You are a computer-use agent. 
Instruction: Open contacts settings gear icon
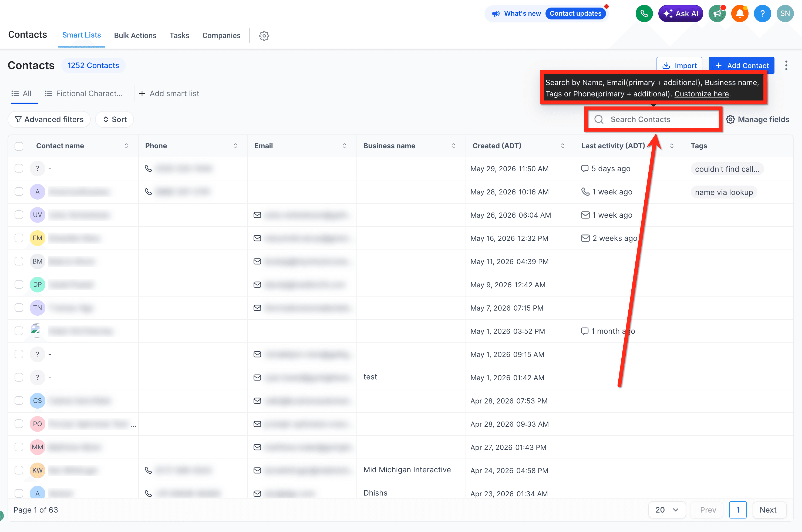[264, 36]
